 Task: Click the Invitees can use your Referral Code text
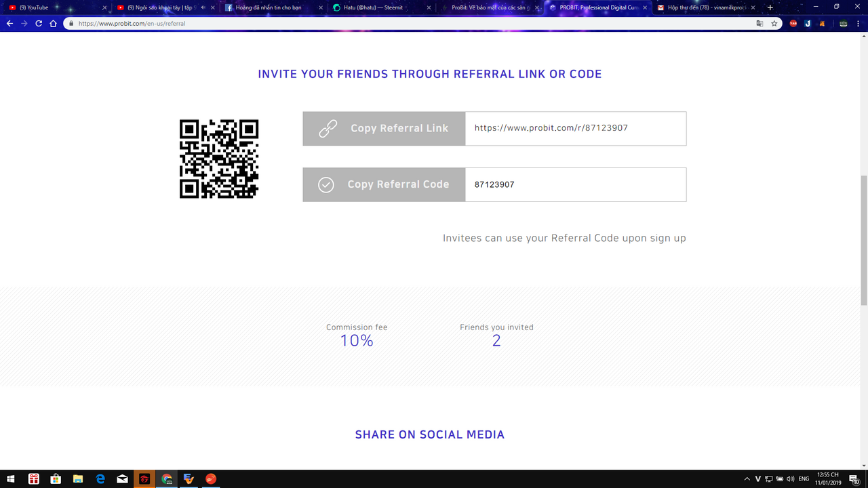(564, 239)
